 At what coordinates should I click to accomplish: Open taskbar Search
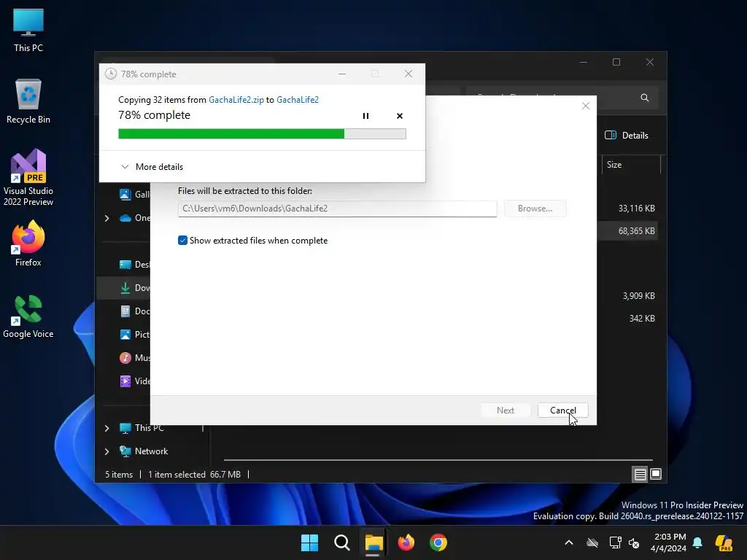pyautogui.click(x=341, y=542)
